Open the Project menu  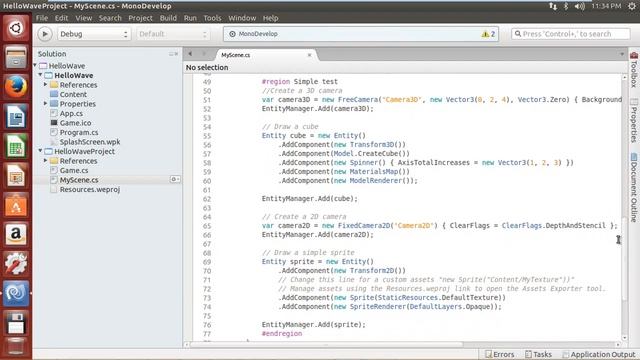[140, 18]
